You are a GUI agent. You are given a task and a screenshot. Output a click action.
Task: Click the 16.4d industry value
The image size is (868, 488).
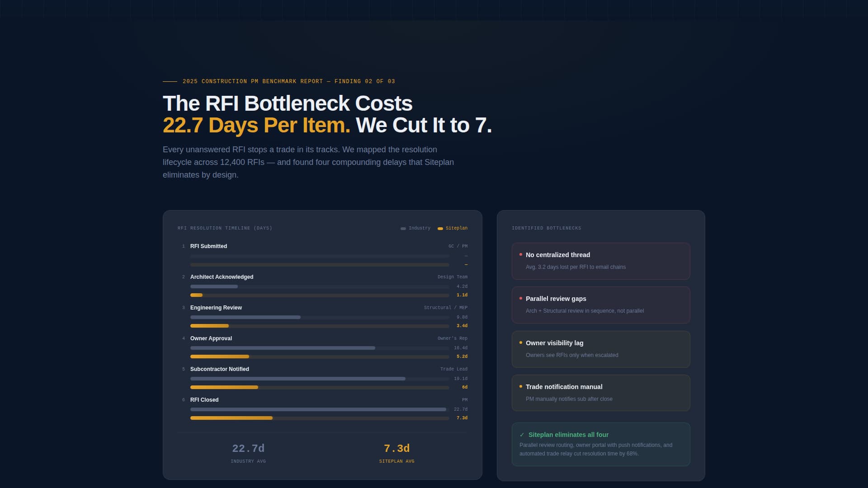pos(461,348)
